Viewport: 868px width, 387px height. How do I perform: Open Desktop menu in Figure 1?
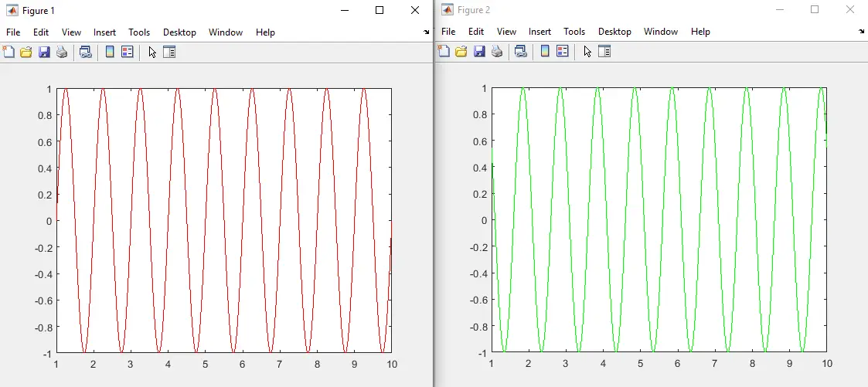179,32
